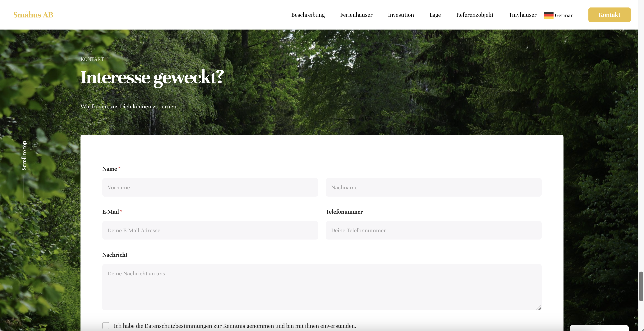Open the Referenzobjekt page link
644x331 pixels.
pyautogui.click(x=475, y=15)
